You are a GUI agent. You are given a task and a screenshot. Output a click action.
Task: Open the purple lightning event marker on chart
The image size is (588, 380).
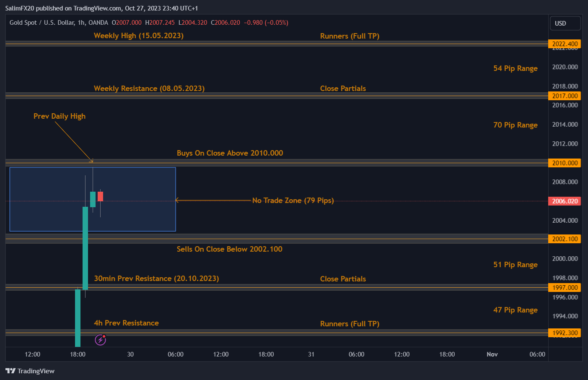coord(100,340)
